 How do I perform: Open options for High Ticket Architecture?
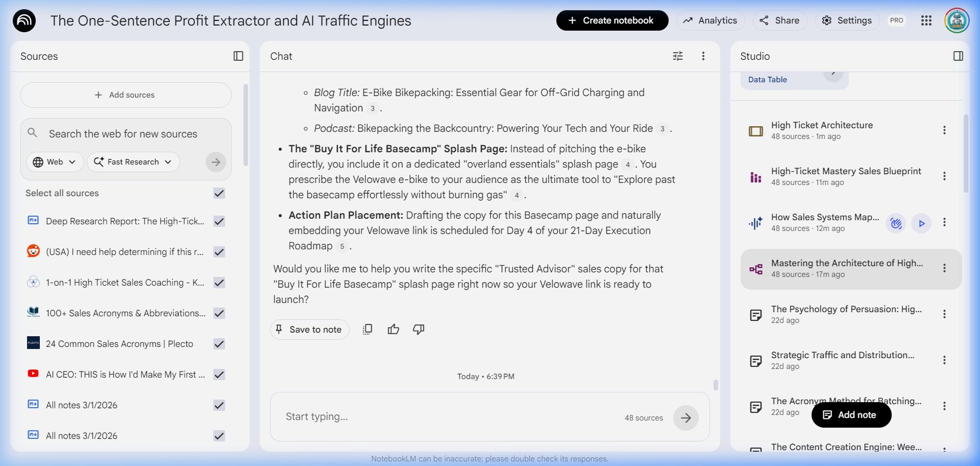tap(944, 130)
